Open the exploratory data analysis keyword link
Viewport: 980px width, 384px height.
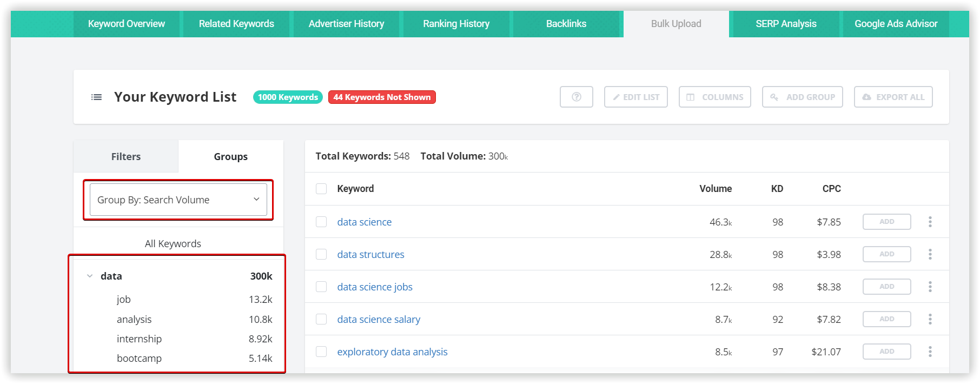pos(392,352)
